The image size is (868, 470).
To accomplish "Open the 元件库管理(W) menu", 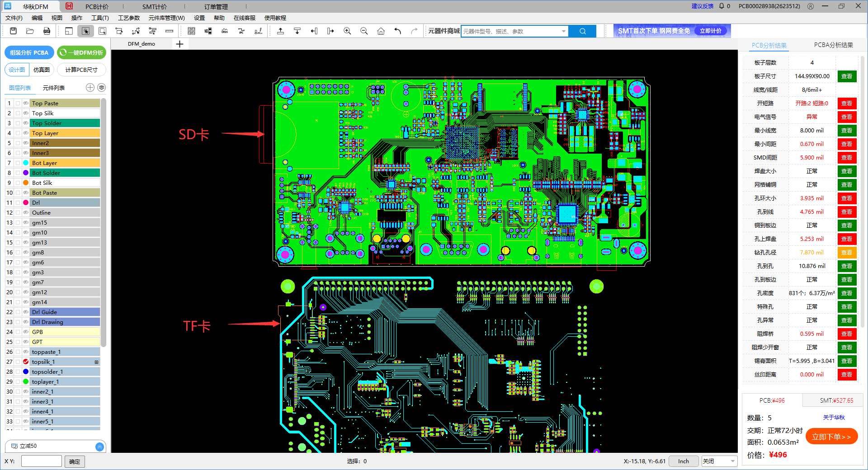I will [166, 18].
